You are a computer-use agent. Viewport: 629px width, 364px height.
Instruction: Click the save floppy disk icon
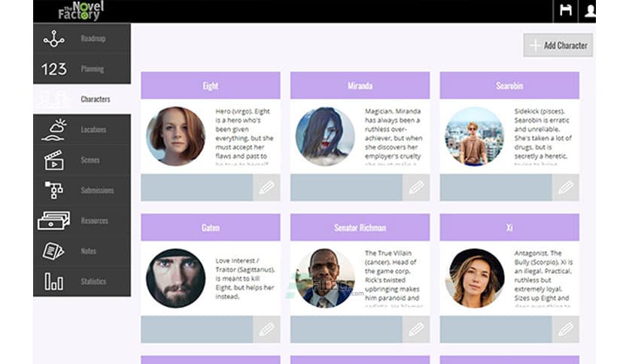coord(566,11)
